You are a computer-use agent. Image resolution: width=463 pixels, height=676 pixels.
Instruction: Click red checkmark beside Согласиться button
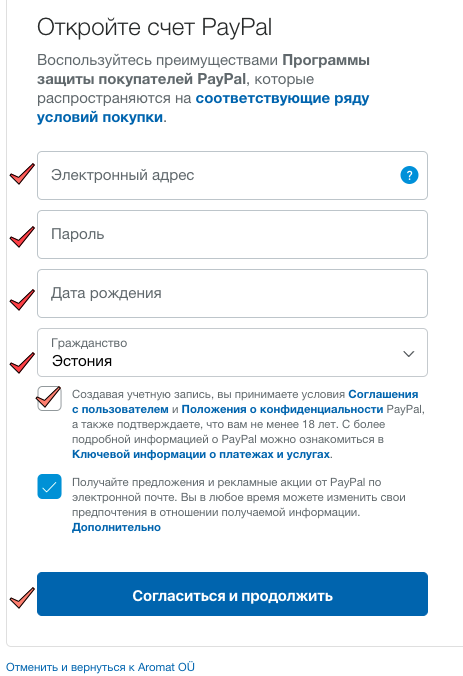22,598
